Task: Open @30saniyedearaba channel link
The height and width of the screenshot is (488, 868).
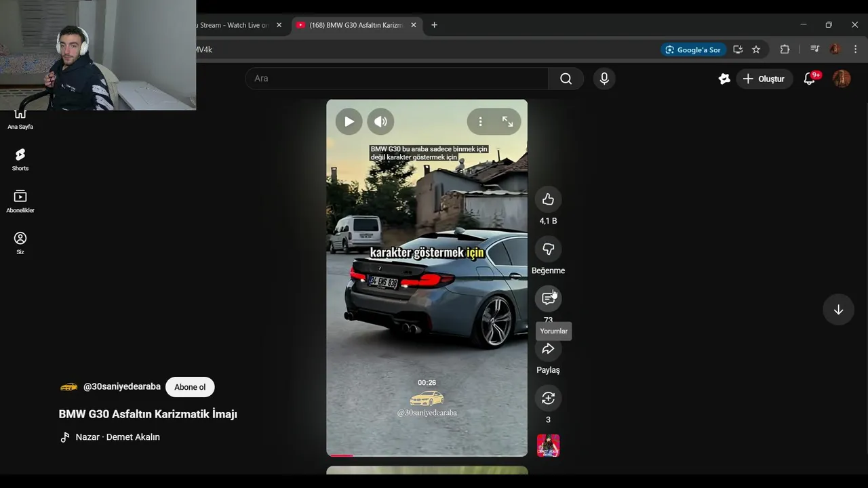Action: pyautogui.click(x=122, y=387)
